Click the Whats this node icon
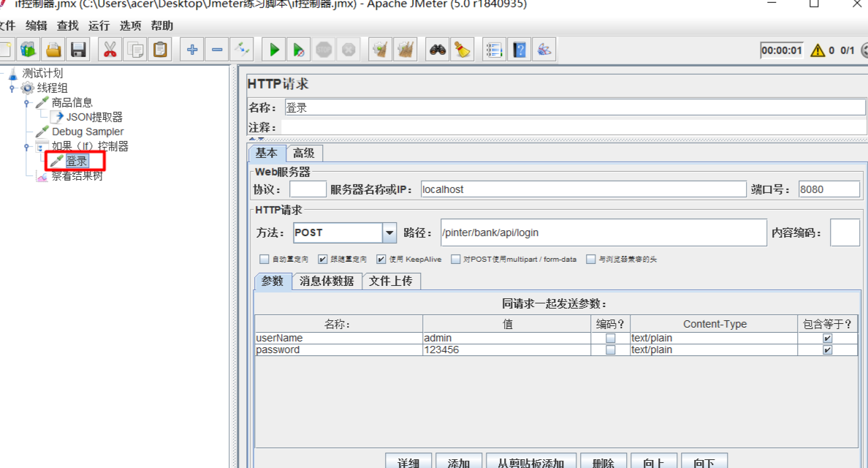 (544, 50)
